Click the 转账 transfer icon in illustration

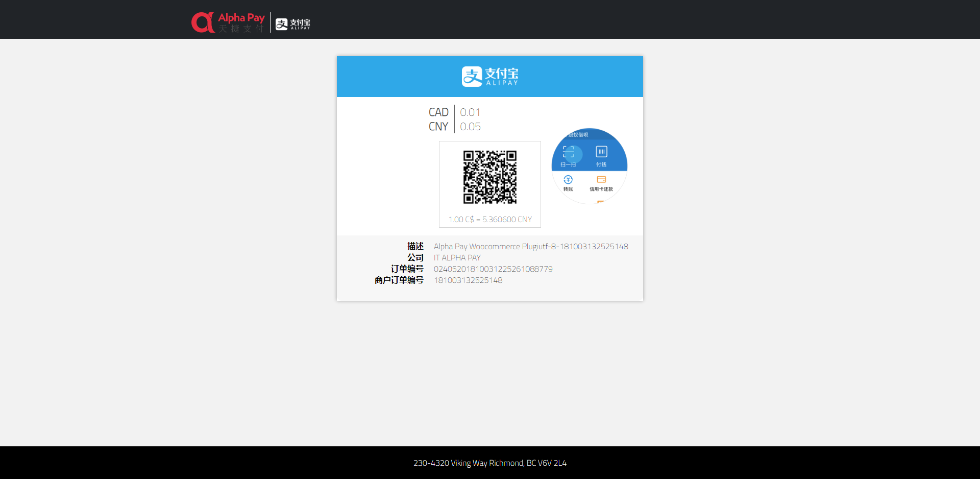click(568, 180)
